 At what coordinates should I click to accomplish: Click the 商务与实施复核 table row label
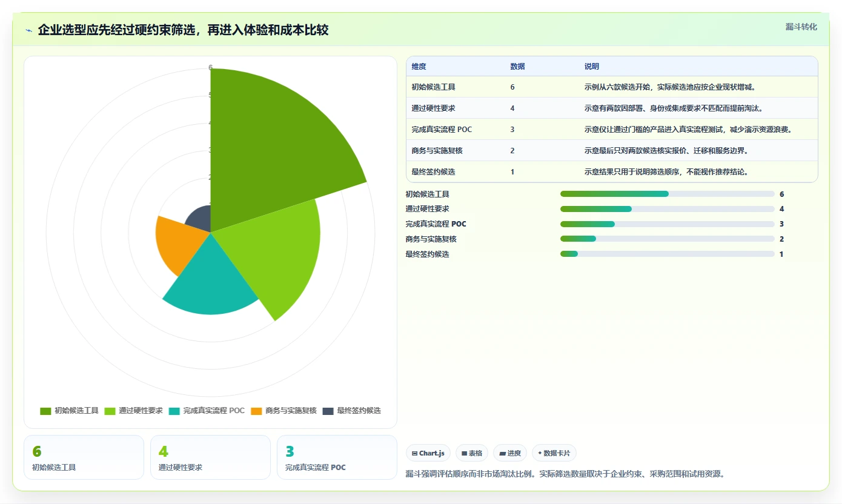point(437,151)
